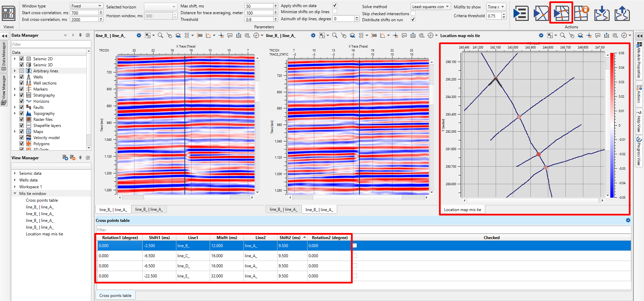Click the run single intersection action icon
Viewport: 644px width, 301px height.
point(541,13)
